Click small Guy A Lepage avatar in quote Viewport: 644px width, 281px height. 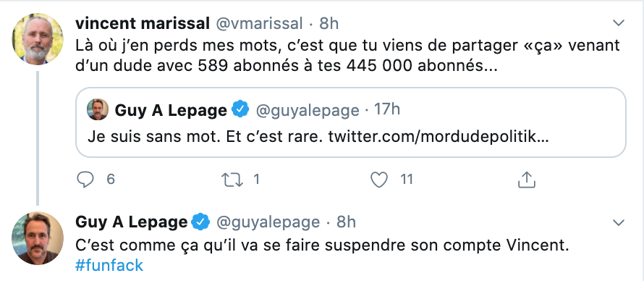pos(98,109)
